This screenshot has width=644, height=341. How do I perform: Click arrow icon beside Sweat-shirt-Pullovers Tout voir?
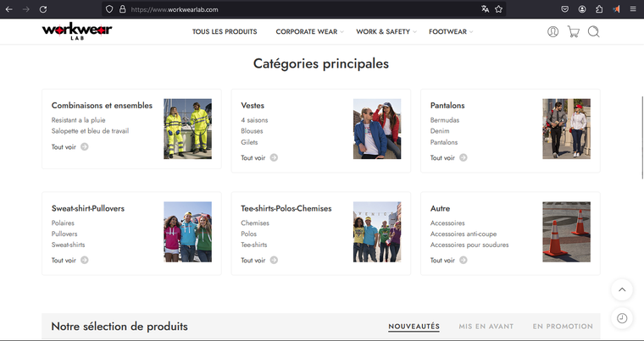[84, 260]
